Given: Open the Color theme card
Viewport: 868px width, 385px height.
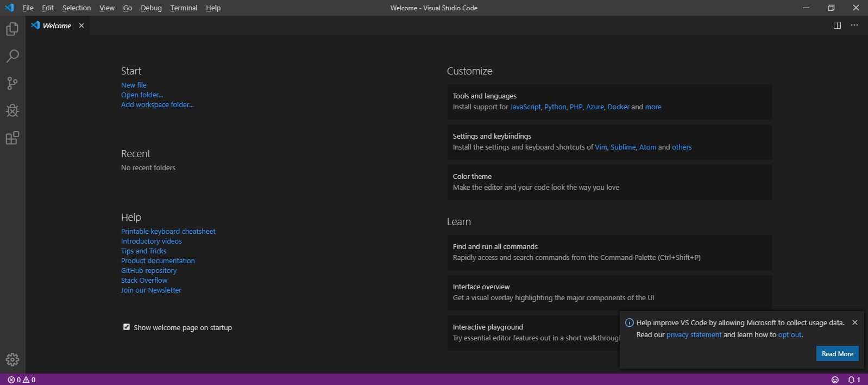Looking at the screenshot, I should coord(609,182).
